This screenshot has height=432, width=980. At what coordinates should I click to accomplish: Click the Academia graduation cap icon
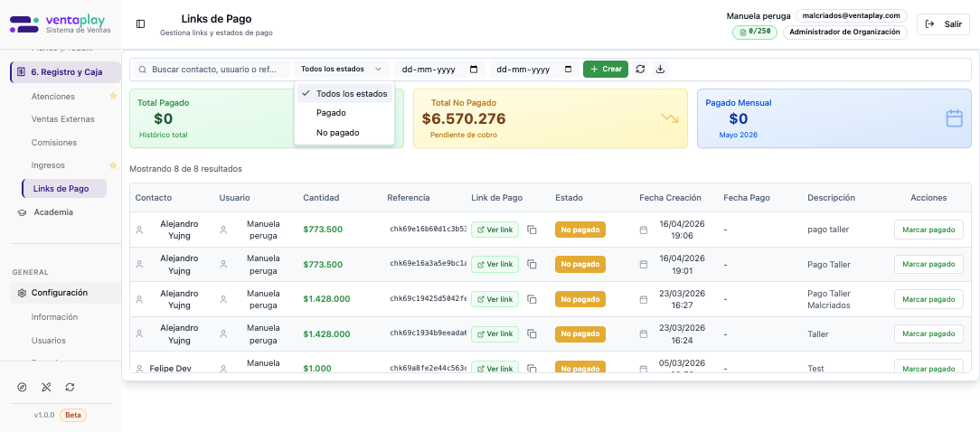click(x=22, y=212)
